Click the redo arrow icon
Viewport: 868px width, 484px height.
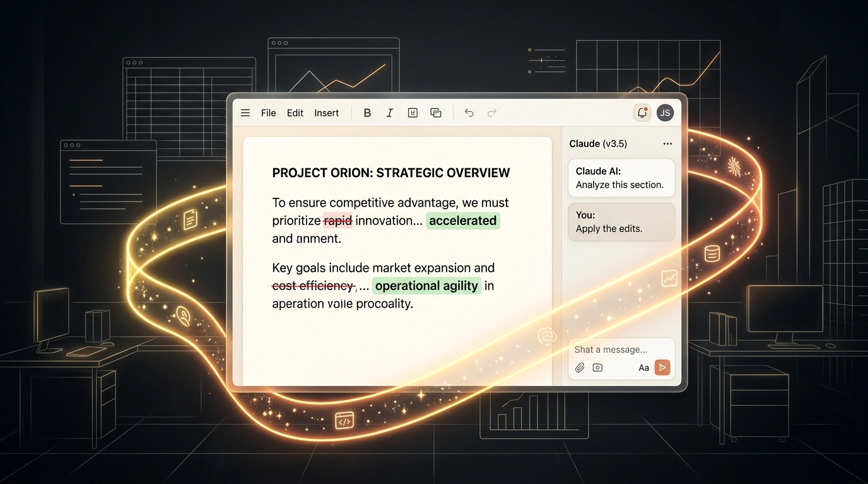coord(492,113)
